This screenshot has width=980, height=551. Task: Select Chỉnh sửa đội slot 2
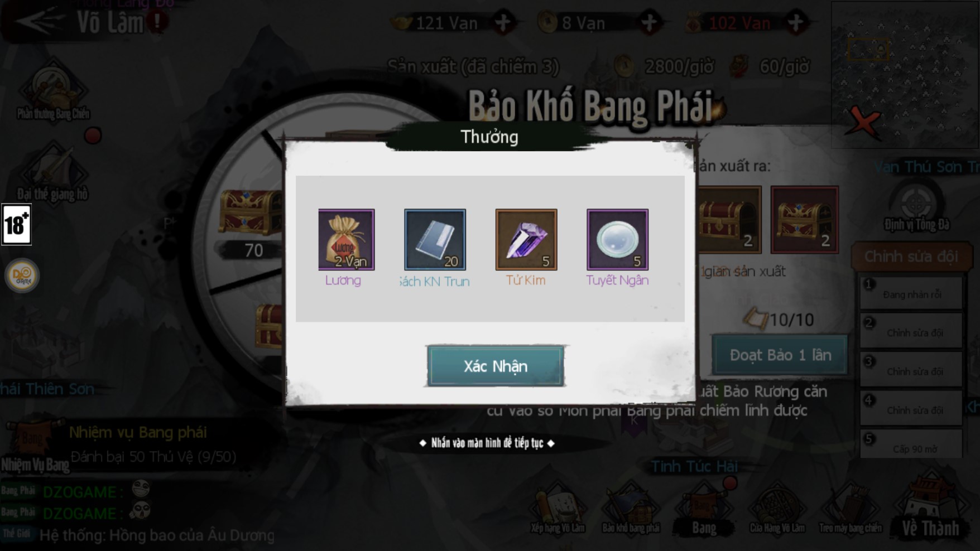911,331
